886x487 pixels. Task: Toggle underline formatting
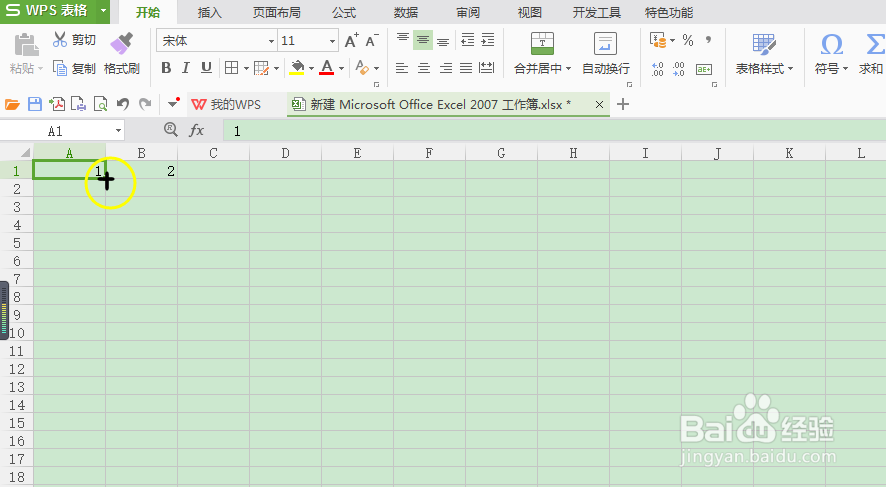tap(206, 68)
